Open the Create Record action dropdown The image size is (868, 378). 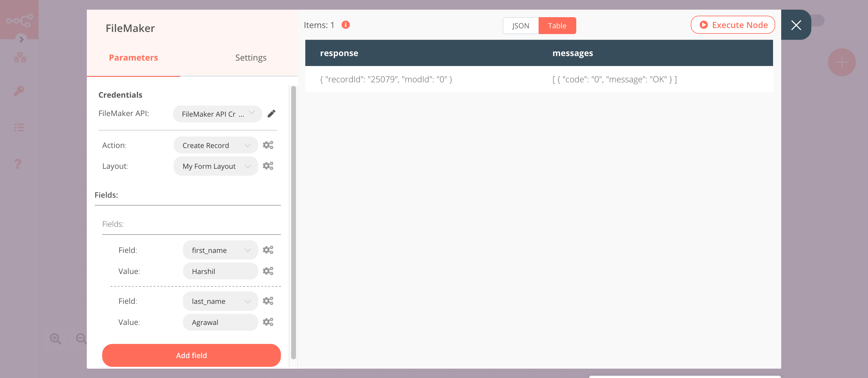click(x=215, y=145)
